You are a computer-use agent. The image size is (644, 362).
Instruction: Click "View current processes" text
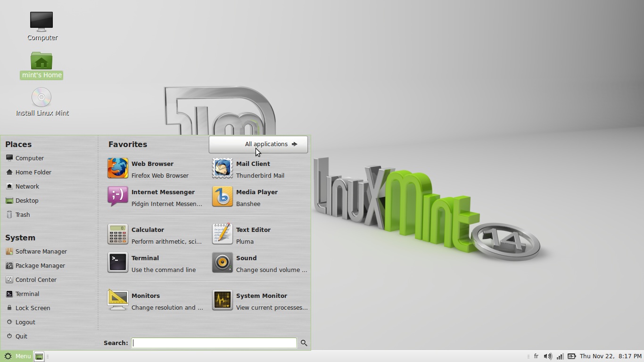[272, 308]
